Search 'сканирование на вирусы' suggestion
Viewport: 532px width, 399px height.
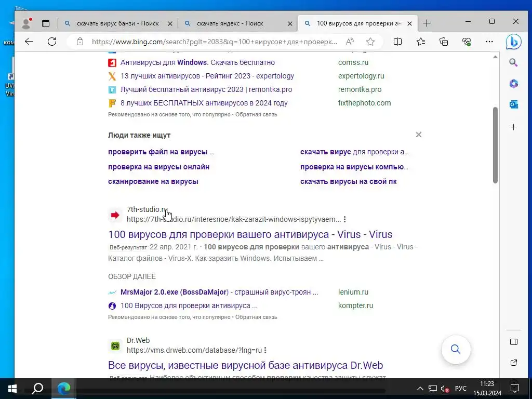pyautogui.click(x=153, y=181)
